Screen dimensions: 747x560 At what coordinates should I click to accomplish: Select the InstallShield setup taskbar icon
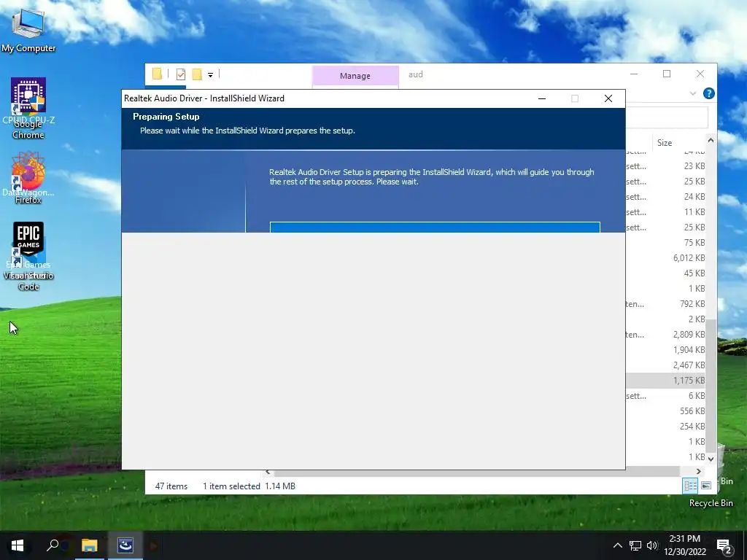pos(125,545)
